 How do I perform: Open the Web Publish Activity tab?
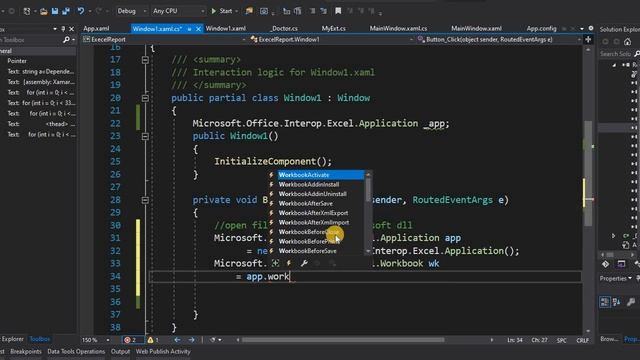click(163, 351)
